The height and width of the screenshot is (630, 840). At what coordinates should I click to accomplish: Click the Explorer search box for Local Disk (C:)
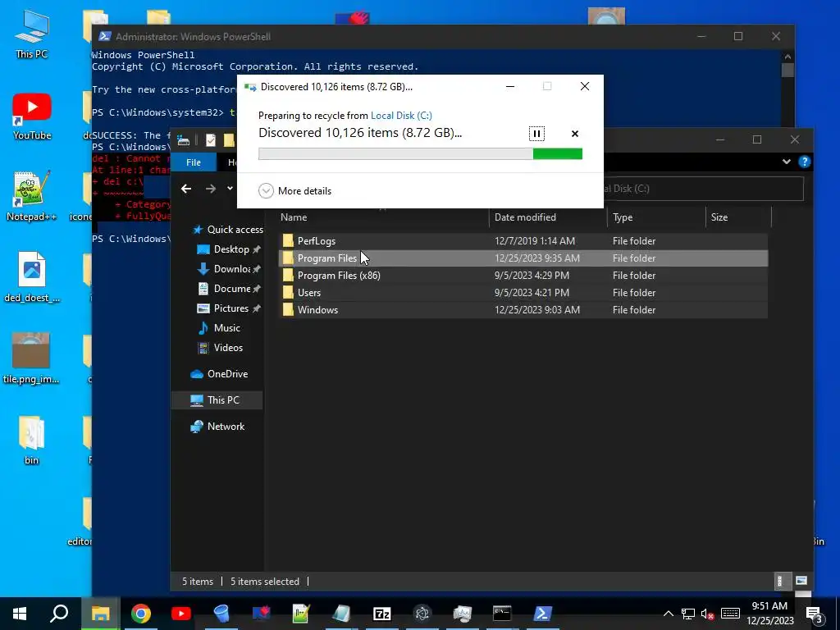(703, 189)
